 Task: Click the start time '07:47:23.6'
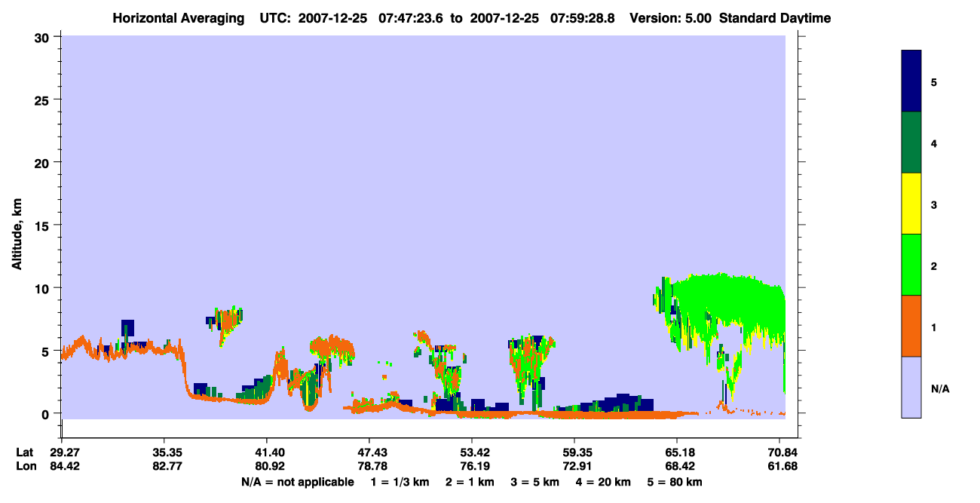[412, 18]
